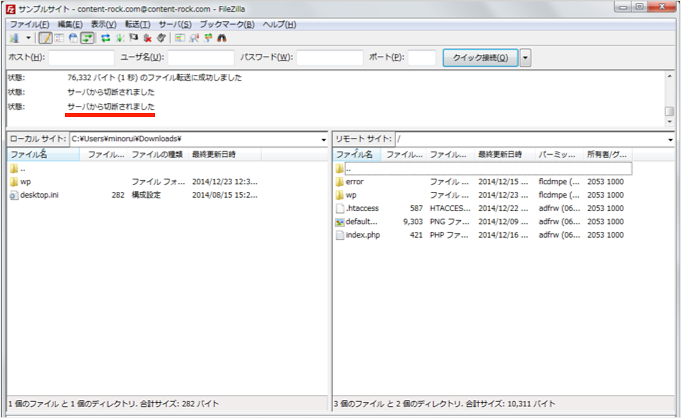Screen dimensions: 681x418
Task: Click the クイック接続 quick connect button
Action: 480,58
